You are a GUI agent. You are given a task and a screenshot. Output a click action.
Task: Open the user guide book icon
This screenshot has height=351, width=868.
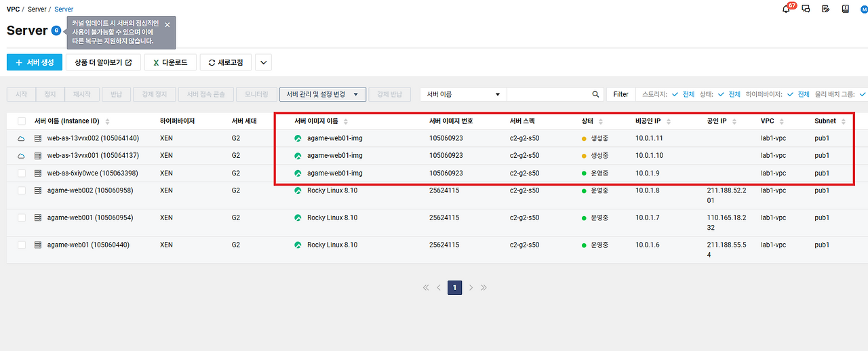tap(845, 9)
